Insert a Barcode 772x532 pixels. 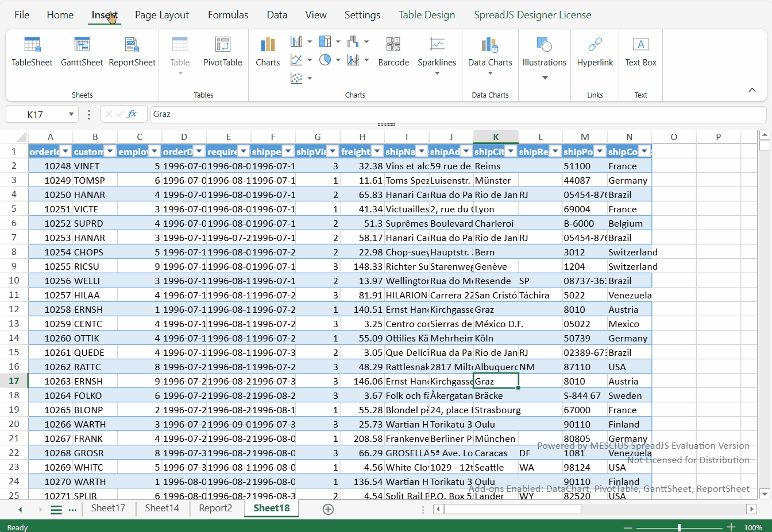click(393, 52)
